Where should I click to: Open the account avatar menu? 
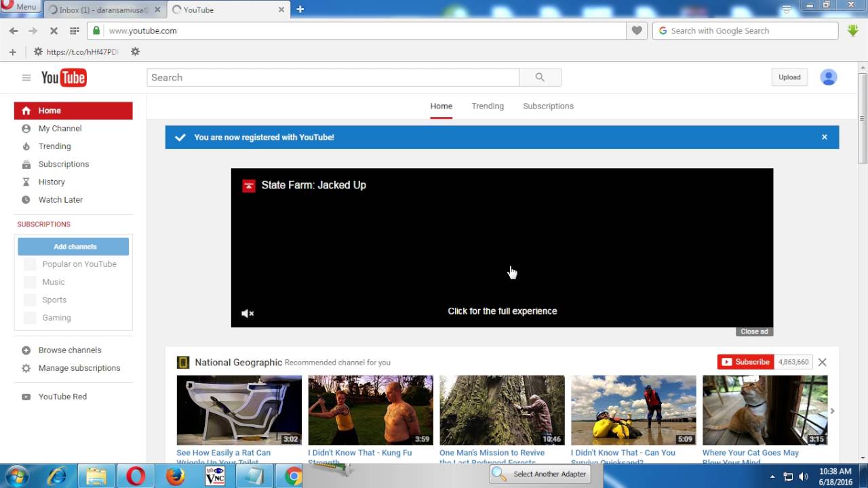829,77
